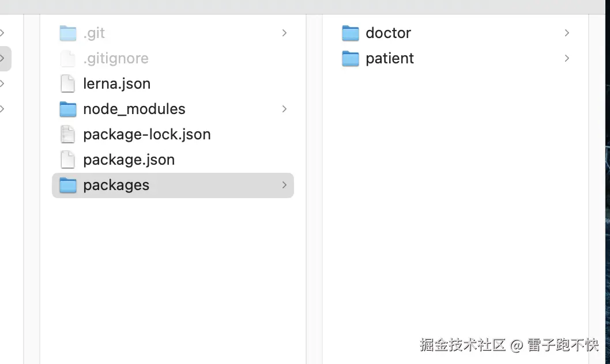Open the patient folder icon
Viewport: 610px width, 364px height.
click(350, 58)
